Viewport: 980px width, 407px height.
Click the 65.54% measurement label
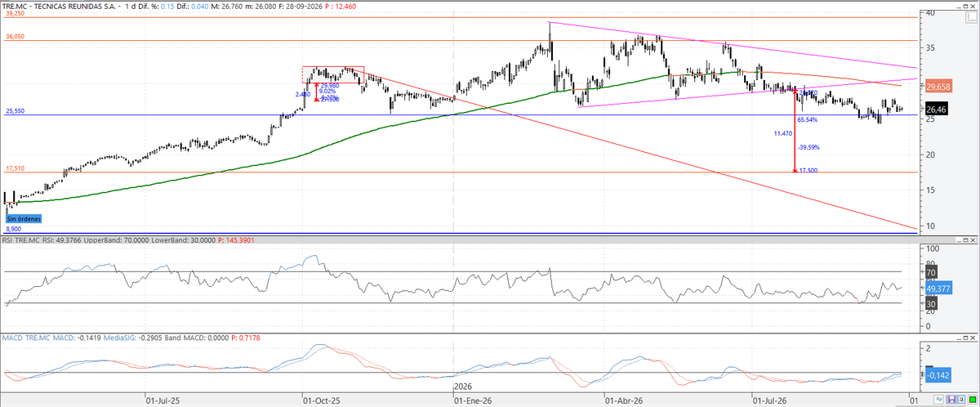click(x=808, y=119)
